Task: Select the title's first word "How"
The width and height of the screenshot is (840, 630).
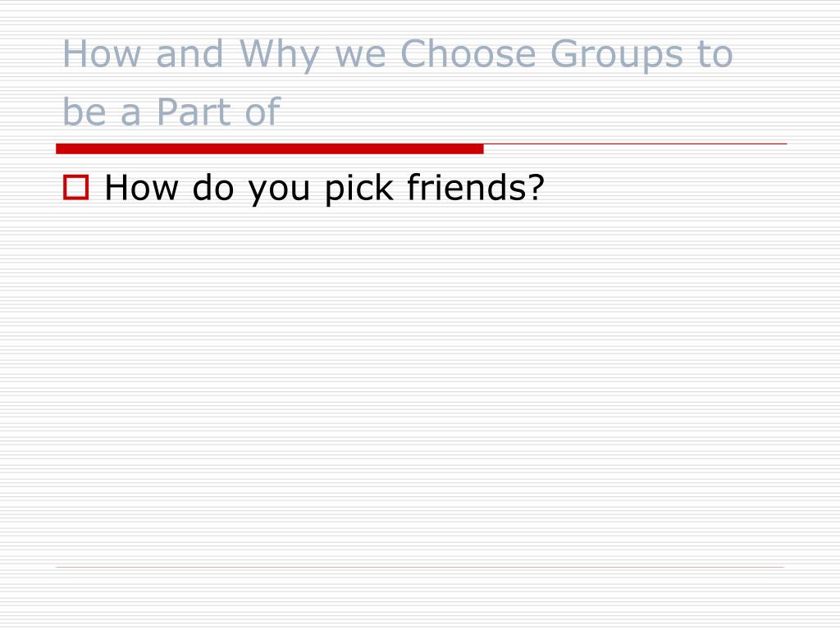Action: pos(102,54)
